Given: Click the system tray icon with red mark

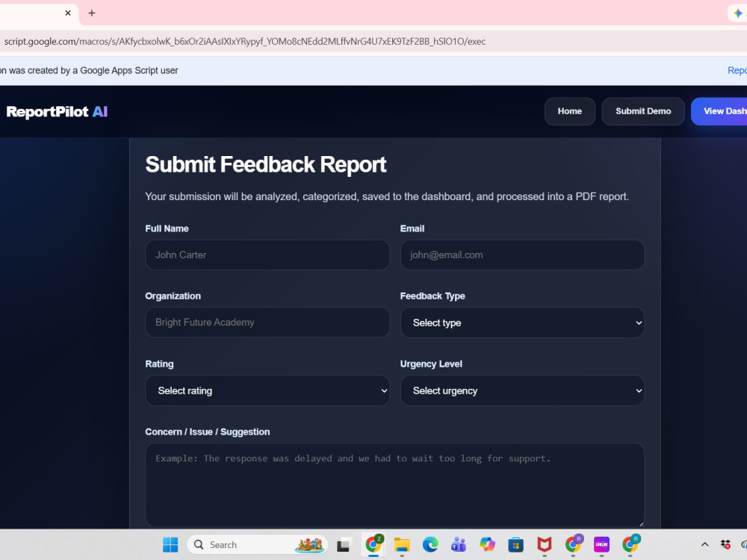Looking at the screenshot, I should (725, 544).
